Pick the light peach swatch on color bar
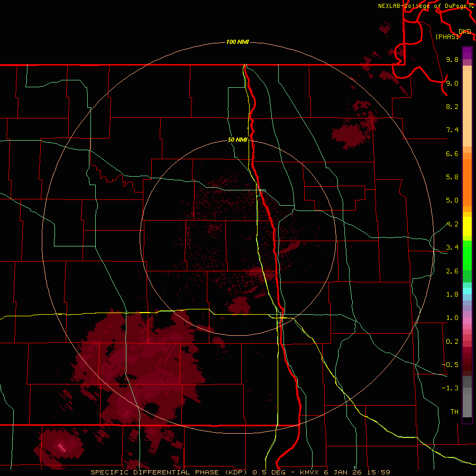This screenshot has width=476, height=476. pyautogui.click(x=467, y=108)
